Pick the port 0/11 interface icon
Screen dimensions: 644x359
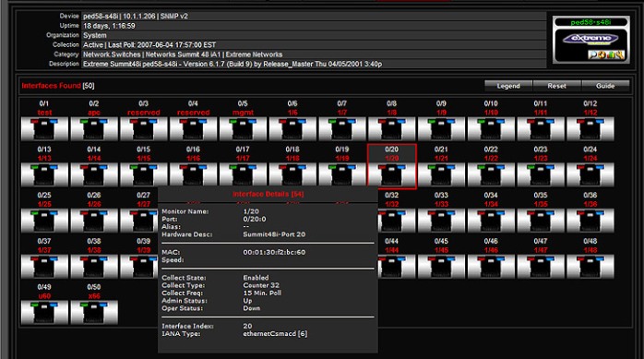pos(541,129)
